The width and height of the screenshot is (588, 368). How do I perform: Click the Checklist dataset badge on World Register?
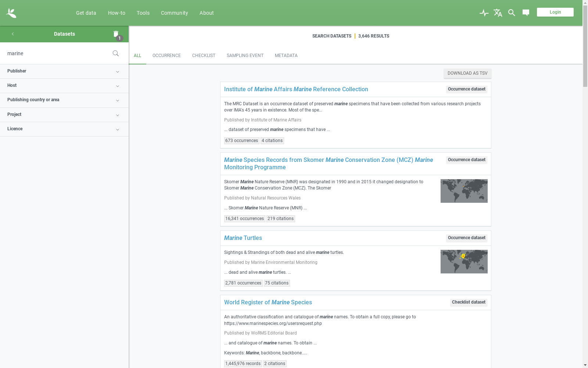469,302
